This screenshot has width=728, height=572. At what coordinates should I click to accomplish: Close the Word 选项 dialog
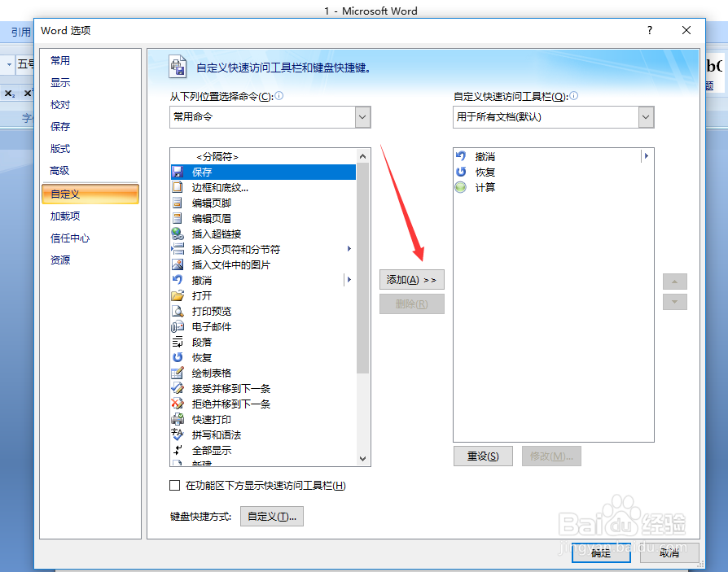coord(686,30)
